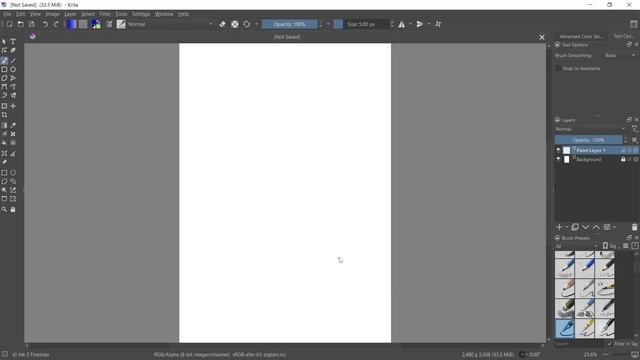Enable Snap to Assistants checkbox

tap(558, 68)
